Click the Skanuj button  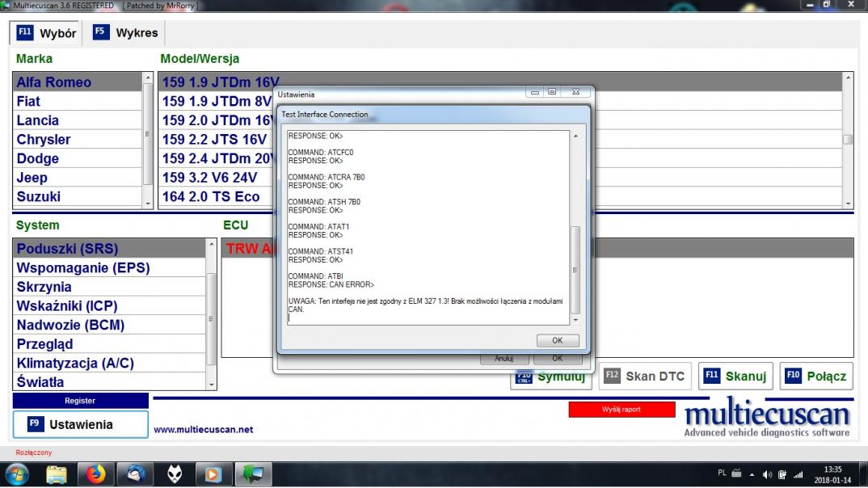(735, 377)
